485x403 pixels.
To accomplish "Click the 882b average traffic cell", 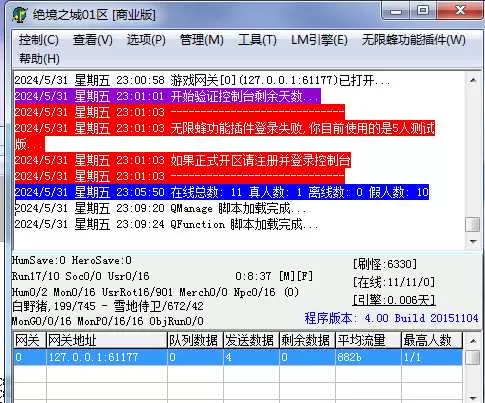I will 368,357.
